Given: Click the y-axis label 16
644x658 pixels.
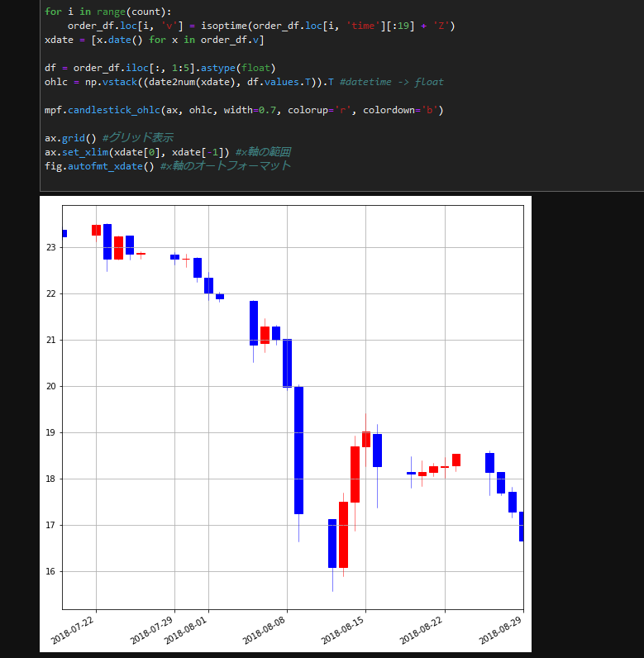Looking at the screenshot, I should (x=50, y=571).
